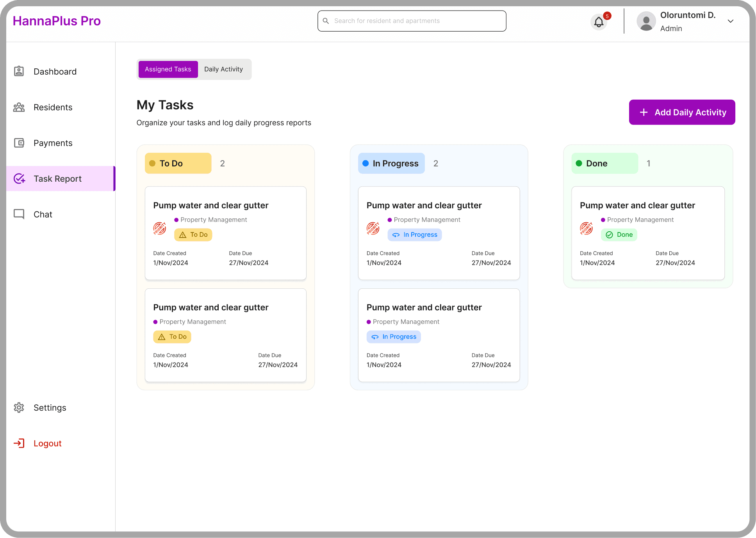Open HannaPlus Pro home logo
Viewport: 756px width, 538px height.
coord(57,21)
